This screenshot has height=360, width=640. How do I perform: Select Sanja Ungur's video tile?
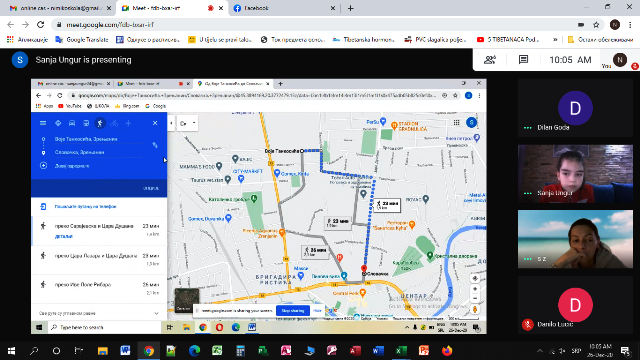(575, 174)
